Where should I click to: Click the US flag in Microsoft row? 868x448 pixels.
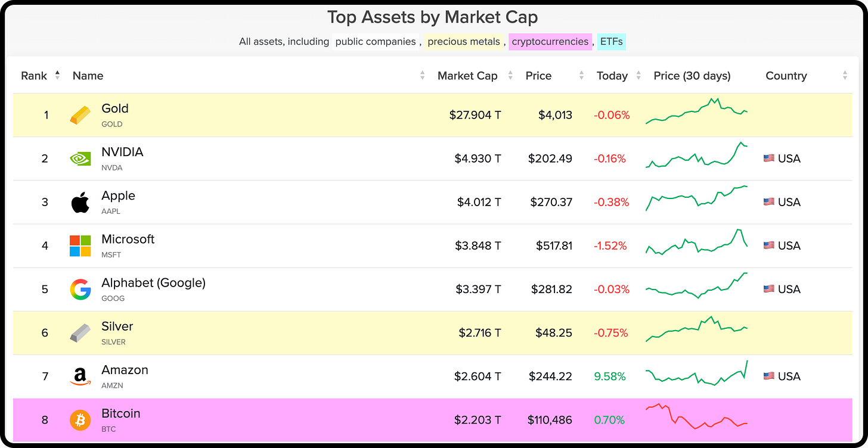[x=769, y=245]
